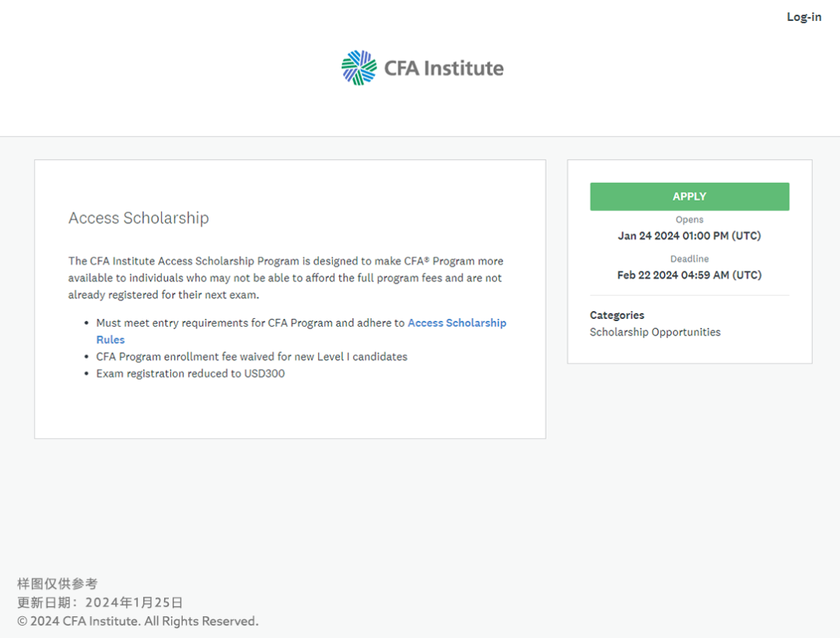Click the entry requirements bullet text
This screenshot has height=638, width=840.
(x=250, y=323)
